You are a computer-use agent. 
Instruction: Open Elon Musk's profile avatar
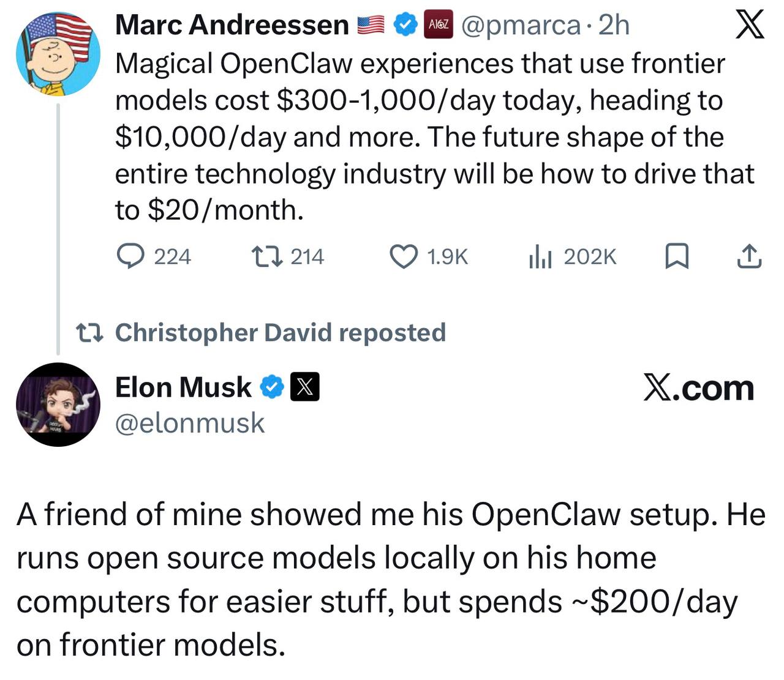pos(58,405)
